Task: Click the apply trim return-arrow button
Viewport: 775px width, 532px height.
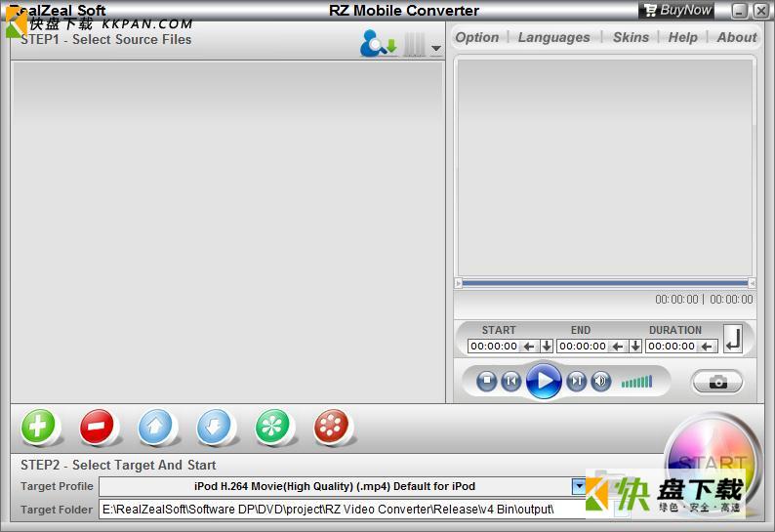Action: click(x=733, y=339)
